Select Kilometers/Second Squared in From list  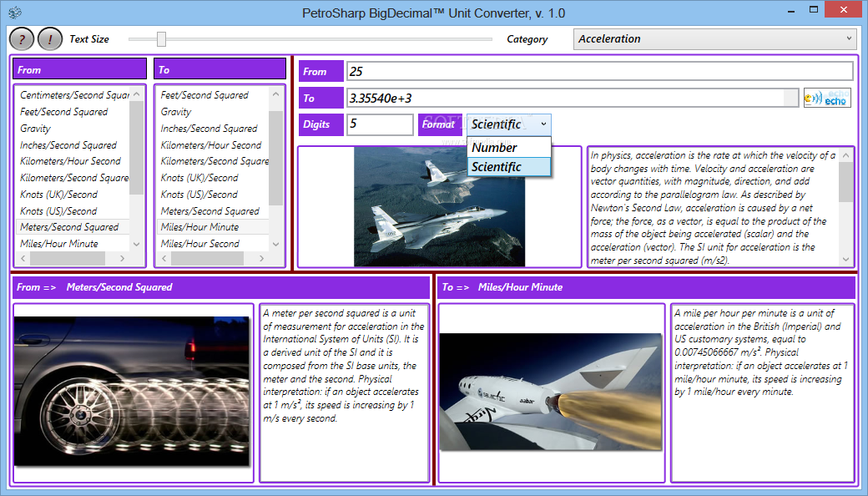pos(73,178)
